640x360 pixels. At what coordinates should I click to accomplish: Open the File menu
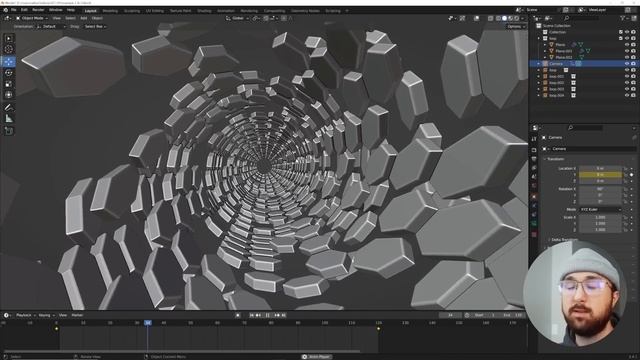[14, 10]
